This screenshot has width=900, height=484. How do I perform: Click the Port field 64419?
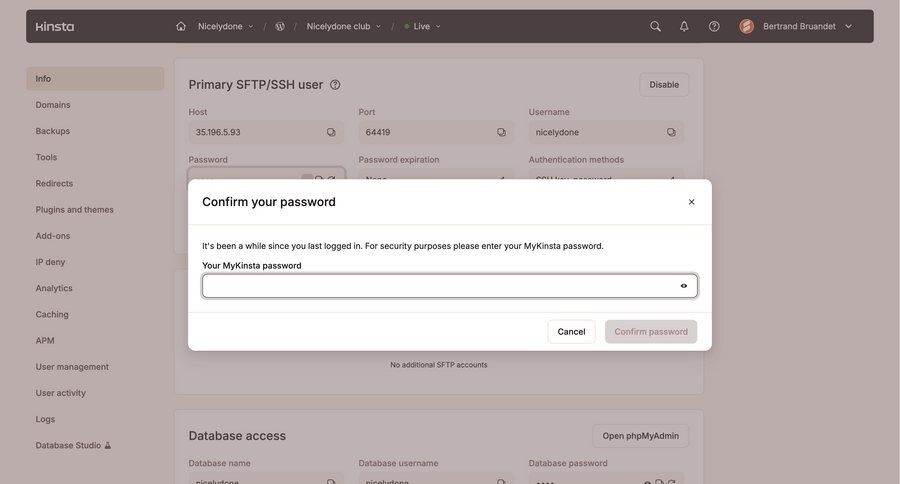[436, 132]
